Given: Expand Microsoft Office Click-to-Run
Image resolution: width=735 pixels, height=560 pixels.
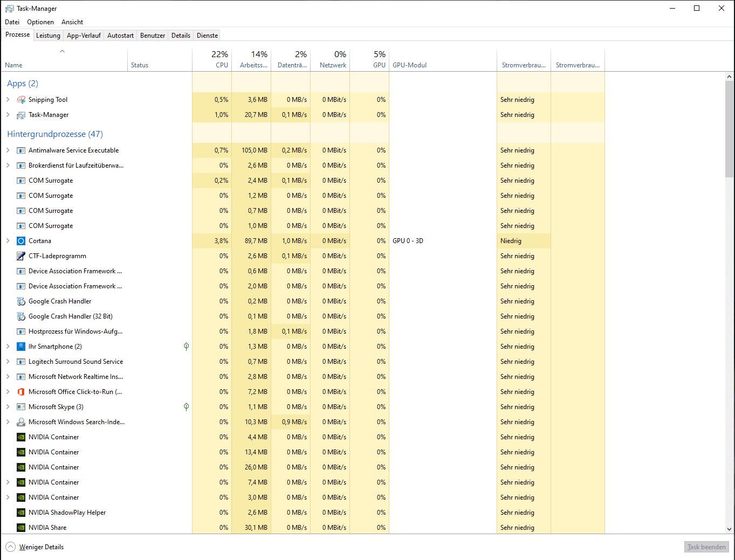Looking at the screenshot, I should click(8, 392).
